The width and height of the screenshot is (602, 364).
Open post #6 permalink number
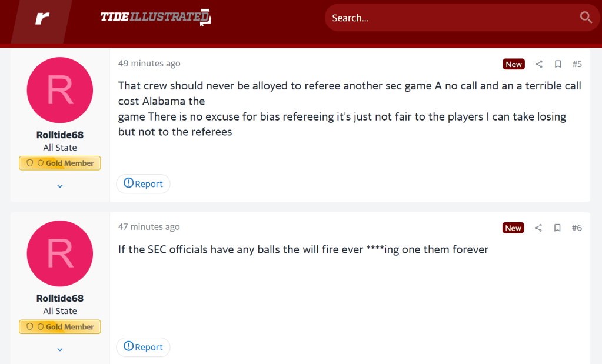point(577,228)
